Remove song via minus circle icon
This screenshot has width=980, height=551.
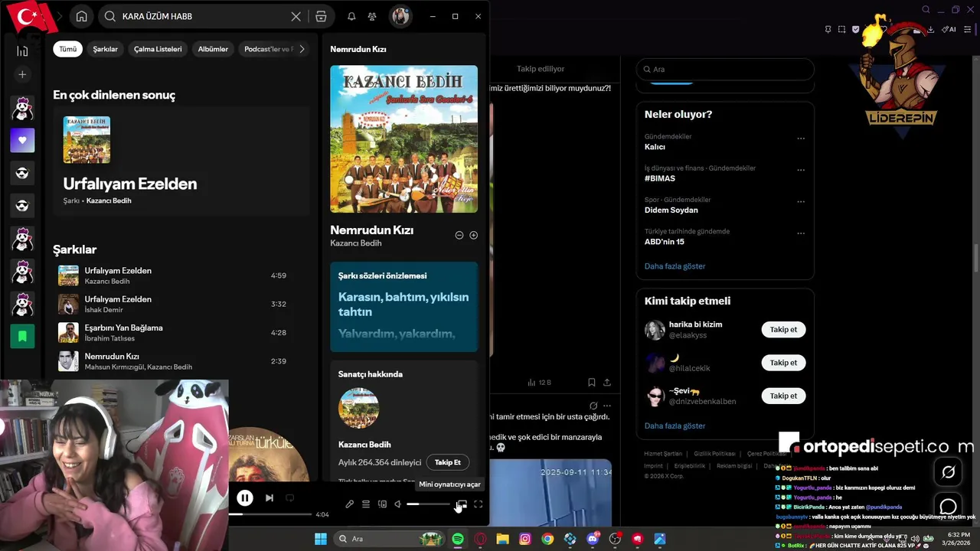coord(459,235)
